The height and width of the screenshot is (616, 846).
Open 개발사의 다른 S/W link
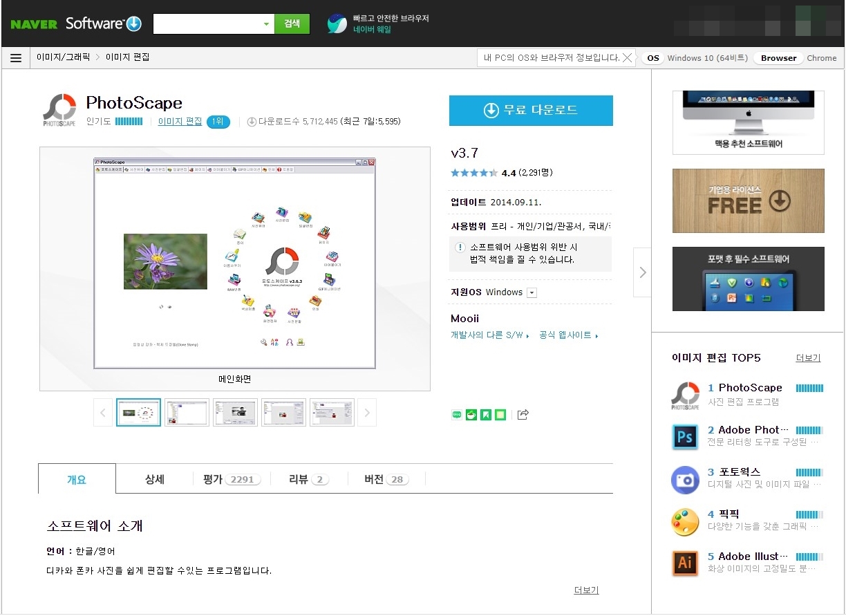point(489,335)
